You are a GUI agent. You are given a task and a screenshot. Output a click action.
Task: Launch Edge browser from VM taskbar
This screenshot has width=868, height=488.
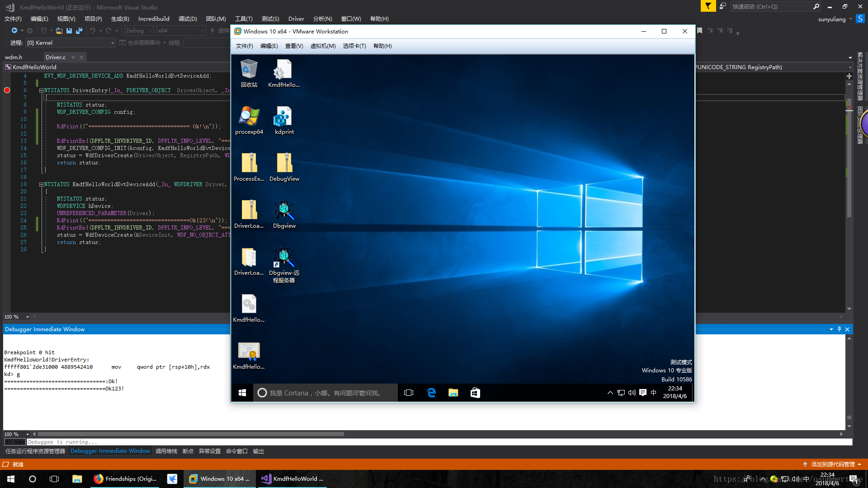click(431, 393)
